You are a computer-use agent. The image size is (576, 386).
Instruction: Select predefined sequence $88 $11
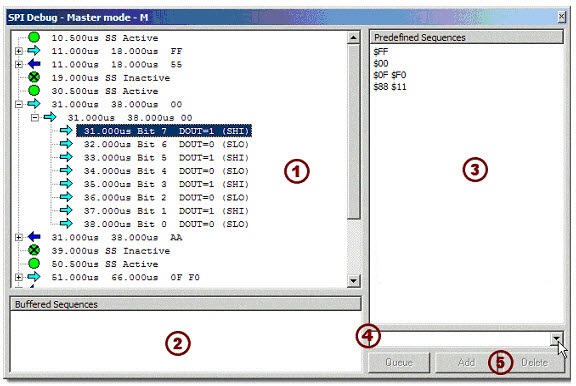390,87
